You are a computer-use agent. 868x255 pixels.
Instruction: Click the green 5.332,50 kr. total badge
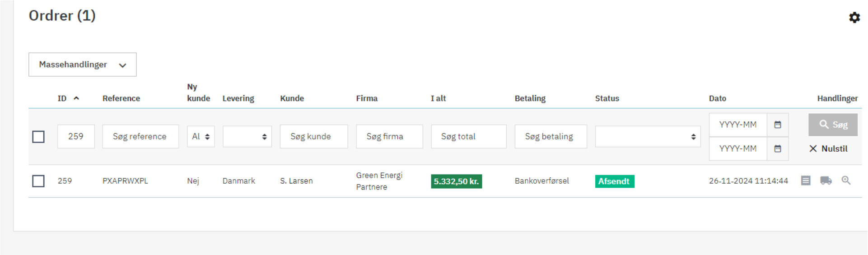click(x=456, y=181)
